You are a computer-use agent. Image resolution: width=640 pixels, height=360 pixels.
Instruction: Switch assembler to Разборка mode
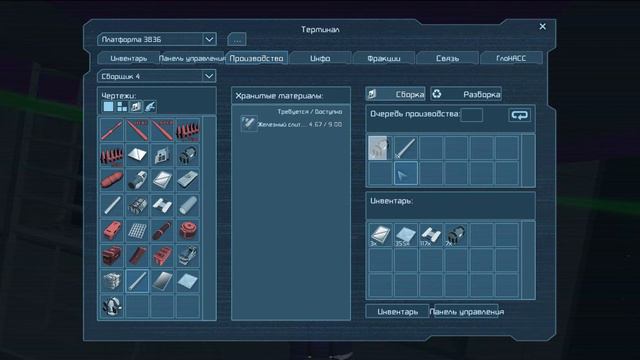(x=466, y=94)
